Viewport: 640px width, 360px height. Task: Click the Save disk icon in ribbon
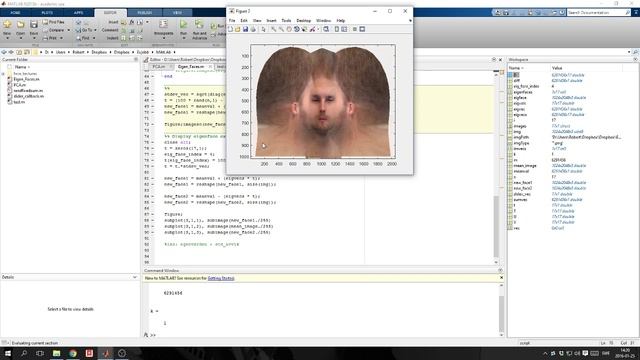coord(34,24)
